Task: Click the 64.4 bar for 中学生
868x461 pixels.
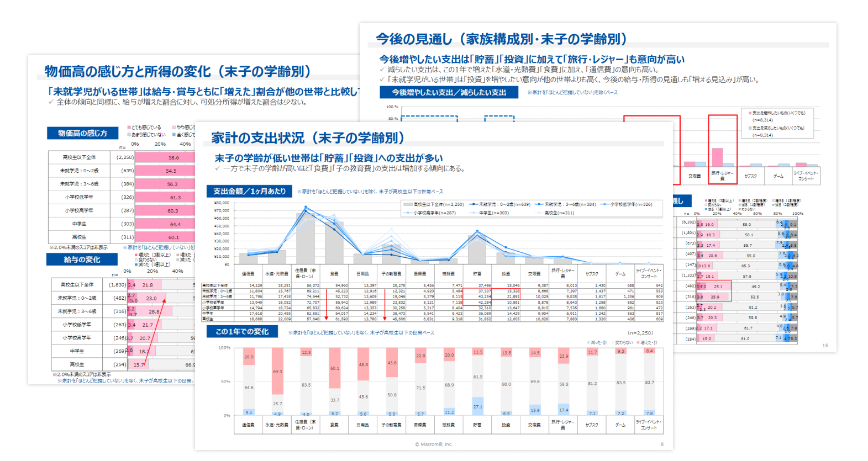Action: pos(165,224)
